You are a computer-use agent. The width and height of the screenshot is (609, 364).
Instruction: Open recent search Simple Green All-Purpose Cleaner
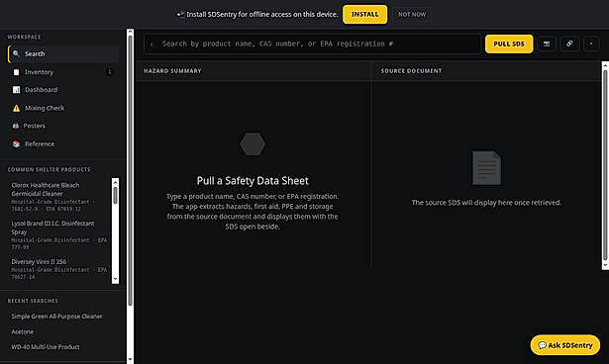pos(56,317)
